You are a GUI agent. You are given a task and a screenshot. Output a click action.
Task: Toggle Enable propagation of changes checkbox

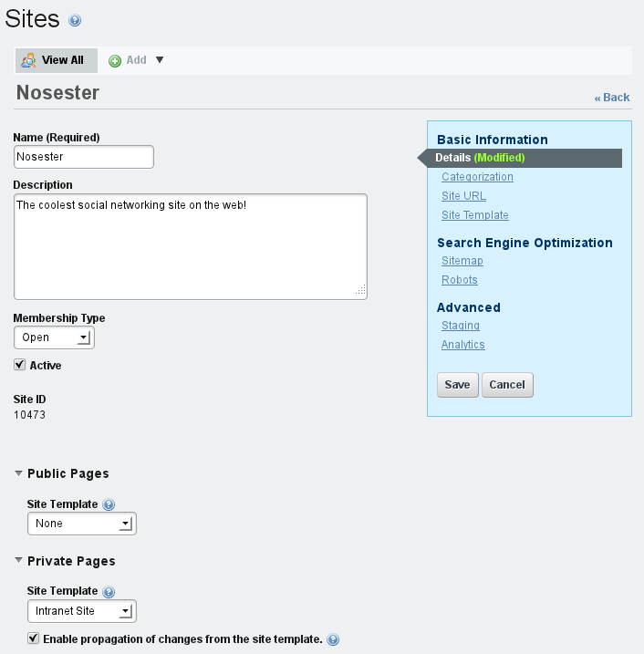[34, 638]
